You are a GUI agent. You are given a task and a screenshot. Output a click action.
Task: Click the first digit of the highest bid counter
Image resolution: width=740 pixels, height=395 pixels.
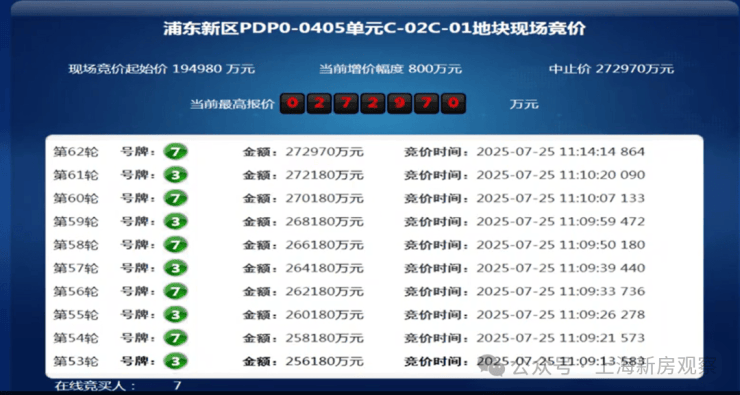point(293,103)
